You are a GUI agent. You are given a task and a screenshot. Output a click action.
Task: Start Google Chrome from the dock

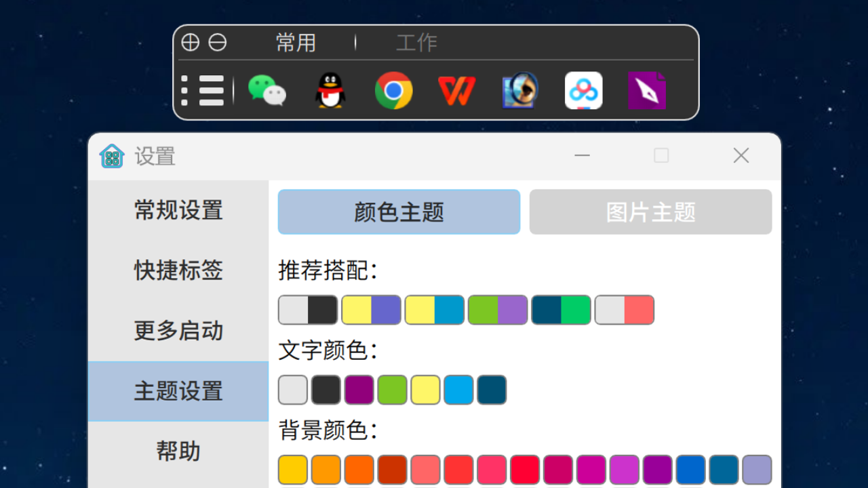(x=393, y=91)
